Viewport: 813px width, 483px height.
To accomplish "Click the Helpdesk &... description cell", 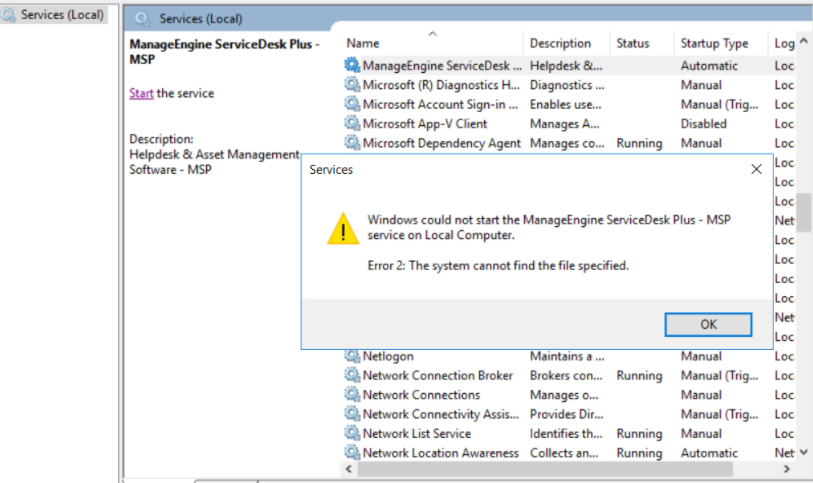I will pos(566,66).
